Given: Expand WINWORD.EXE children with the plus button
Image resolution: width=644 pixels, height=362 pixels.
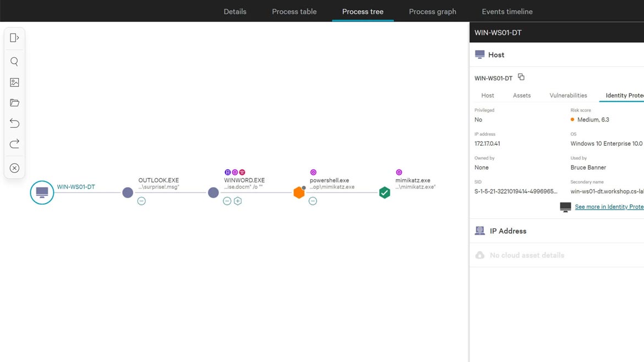Looking at the screenshot, I should 238,201.
